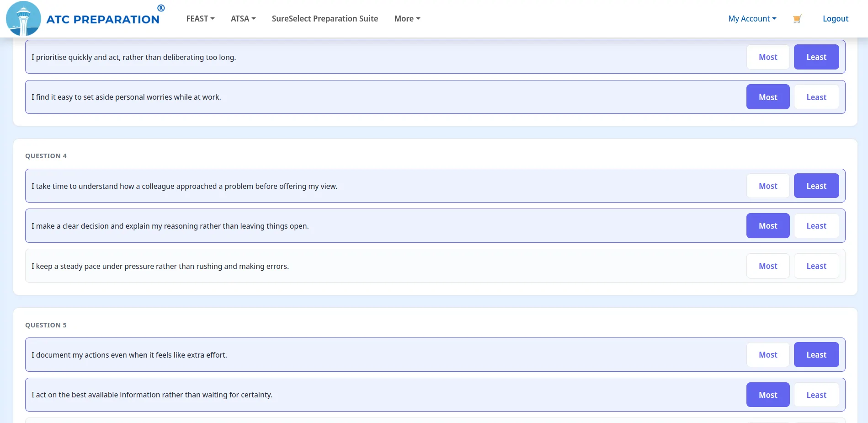Select Least for 'act on best available information'

tap(816, 395)
